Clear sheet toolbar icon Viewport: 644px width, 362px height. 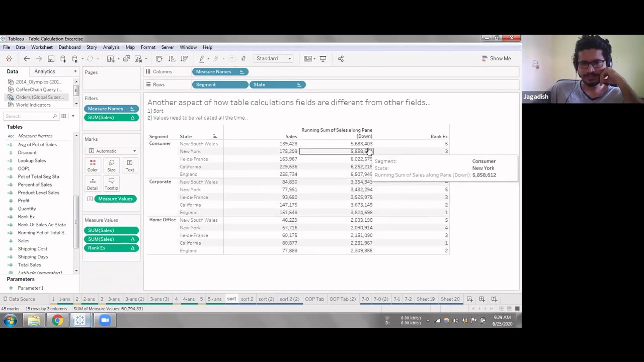138,59
